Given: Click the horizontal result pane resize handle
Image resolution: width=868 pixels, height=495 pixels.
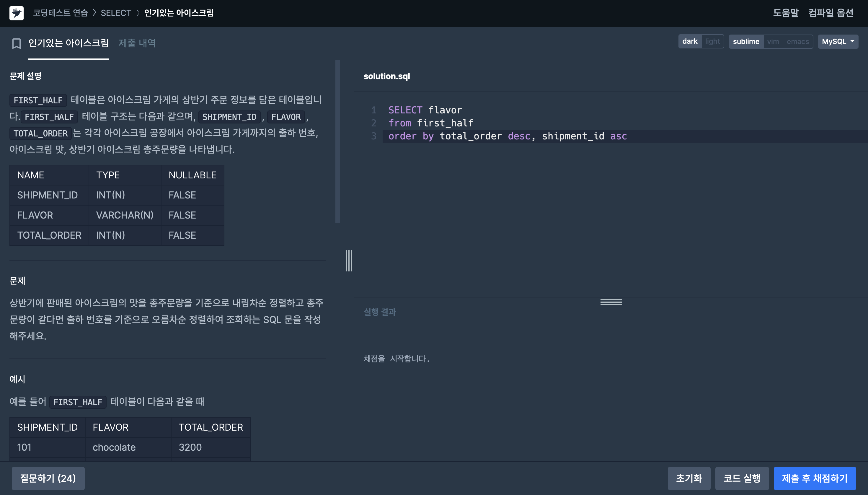Looking at the screenshot, I should click(611, 302).
